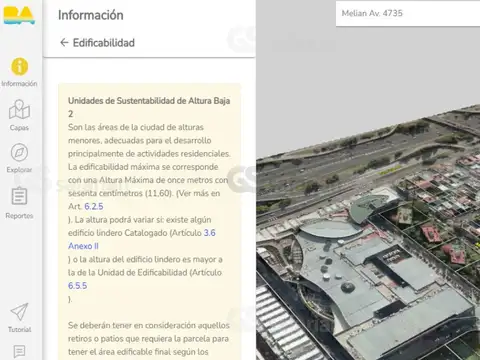
Task: Launch the Tutorial paper-plane icon
Action: (19, 312)
